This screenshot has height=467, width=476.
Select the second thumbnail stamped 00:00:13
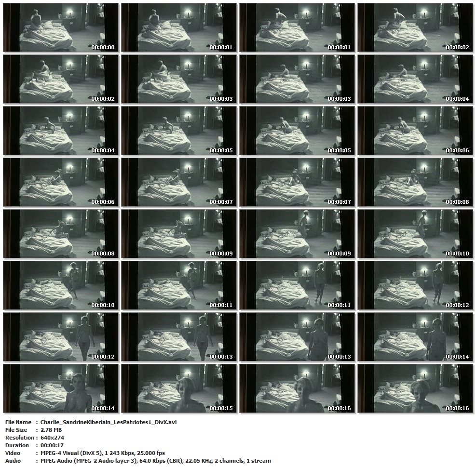point(297,337)
